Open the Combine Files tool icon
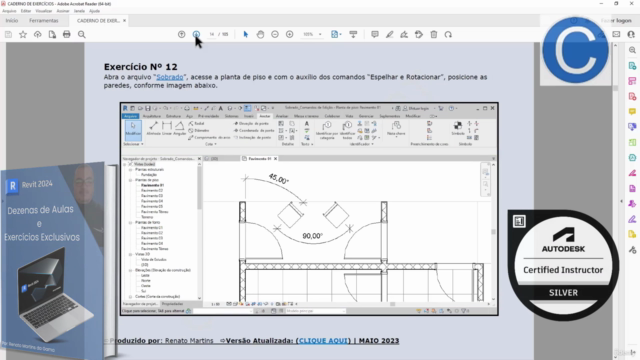Image resolution: width=640 pixels, height=360 pixels. (632, 127)
